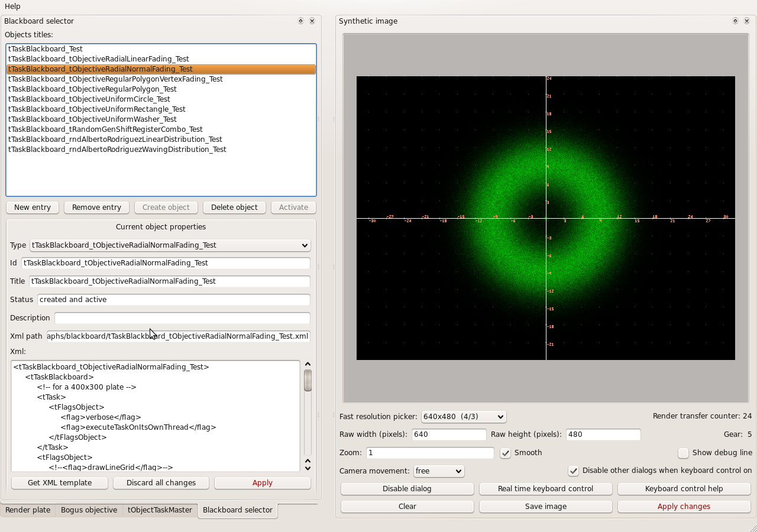Image resolution: width=757 pixels, height=532 pixels.
Task: Enable Show debug line checkbox
Action: 684,453
